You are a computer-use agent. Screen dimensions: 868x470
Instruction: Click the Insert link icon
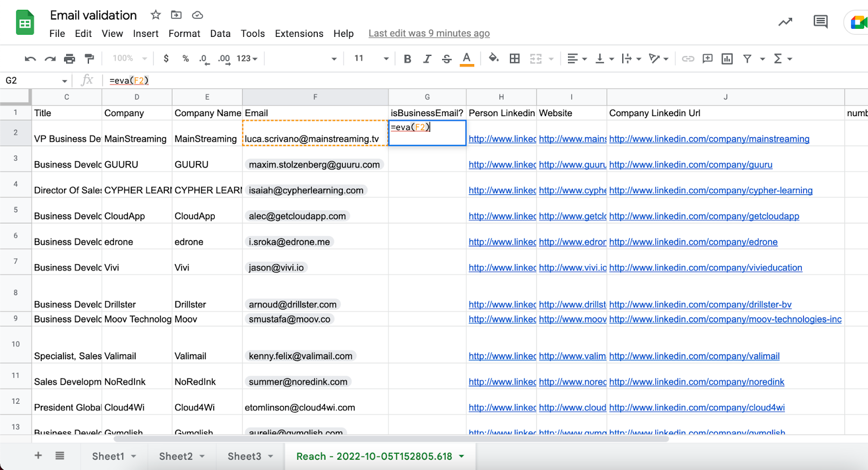click(688, 59)
